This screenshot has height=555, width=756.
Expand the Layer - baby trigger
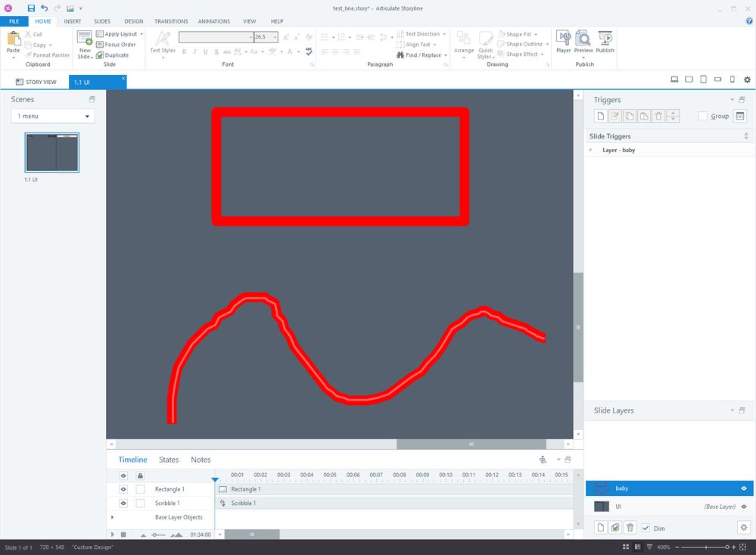[590, 150]
